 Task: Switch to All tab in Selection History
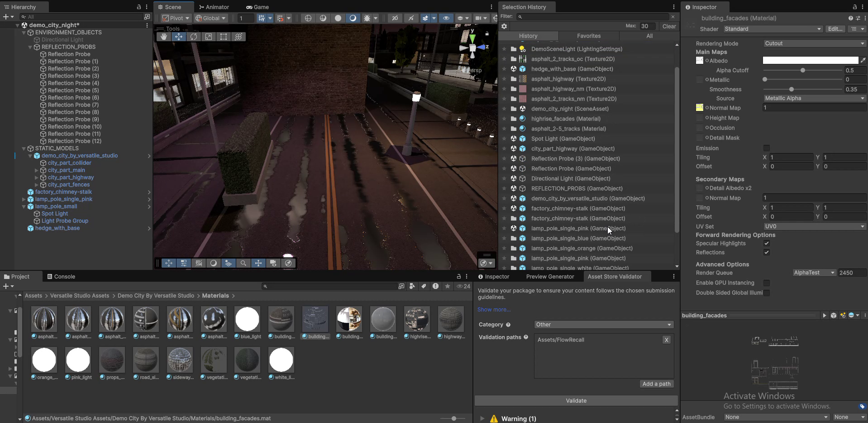tap(649, 36)
